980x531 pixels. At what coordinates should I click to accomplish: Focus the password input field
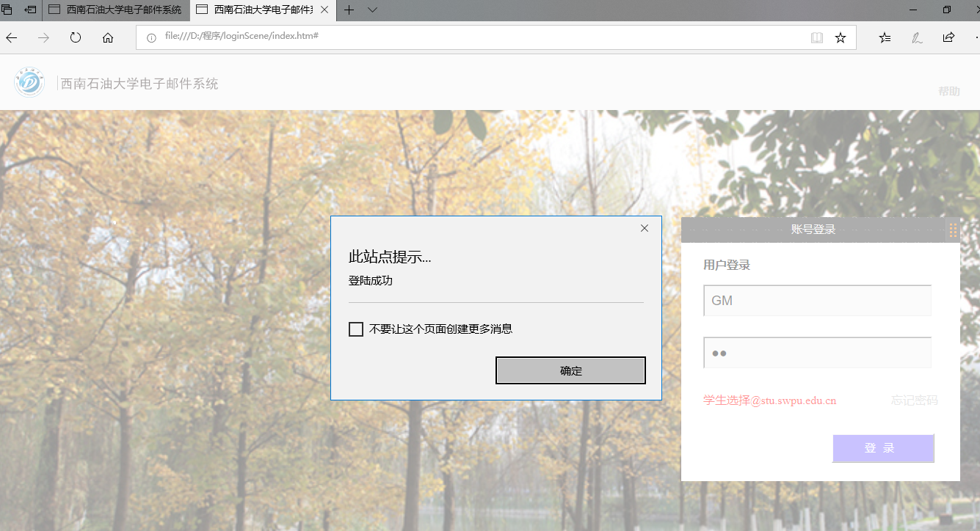pyautogui.click(x=818, y=353)
